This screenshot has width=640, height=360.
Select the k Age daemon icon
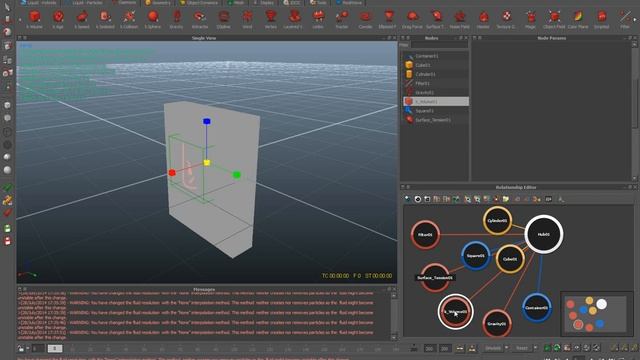coord(58,17)
